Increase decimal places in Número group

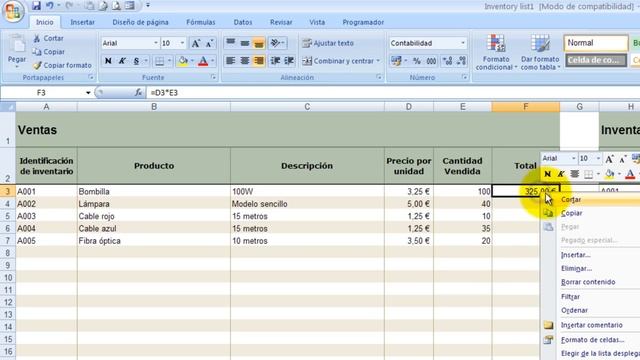point(447,61)
